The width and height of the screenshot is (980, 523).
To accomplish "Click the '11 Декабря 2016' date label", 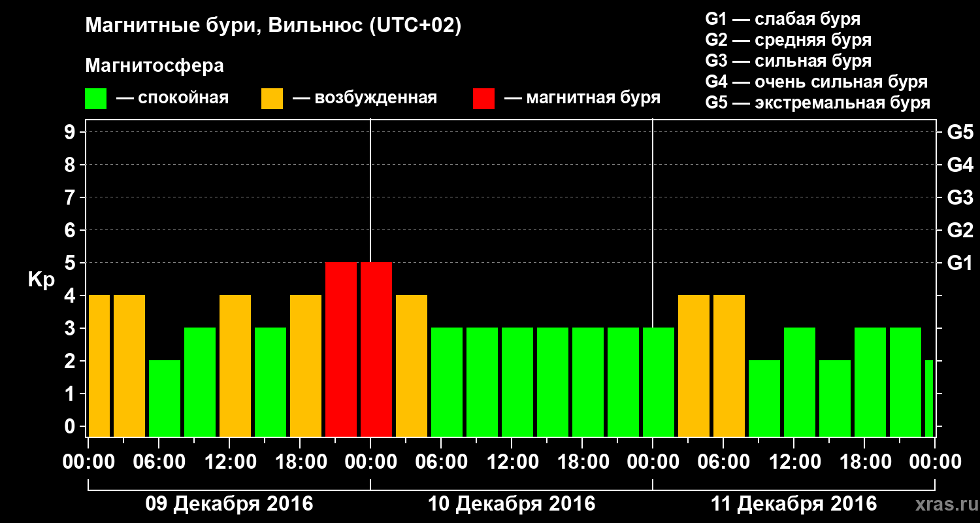I will 794,504.
